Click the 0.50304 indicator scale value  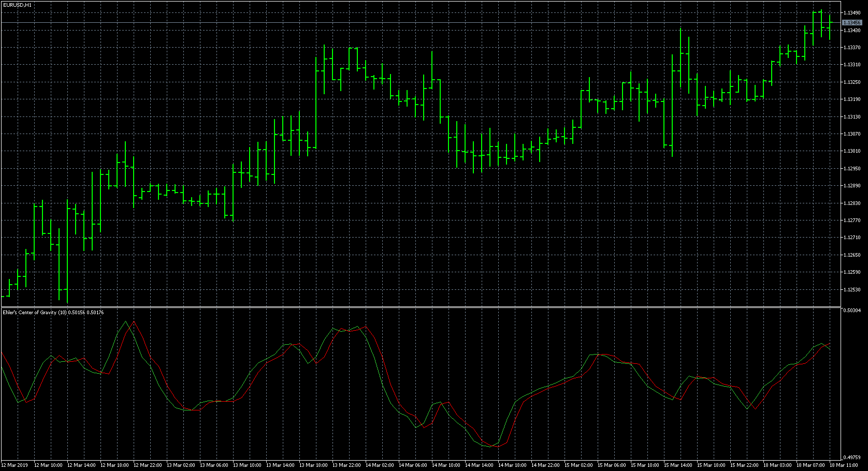851,311
